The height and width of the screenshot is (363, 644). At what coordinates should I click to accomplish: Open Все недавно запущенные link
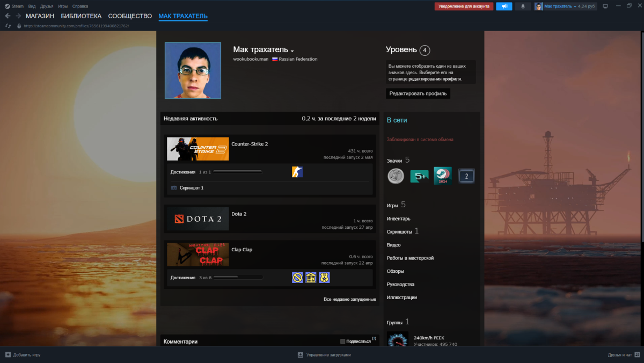[350, 299]
